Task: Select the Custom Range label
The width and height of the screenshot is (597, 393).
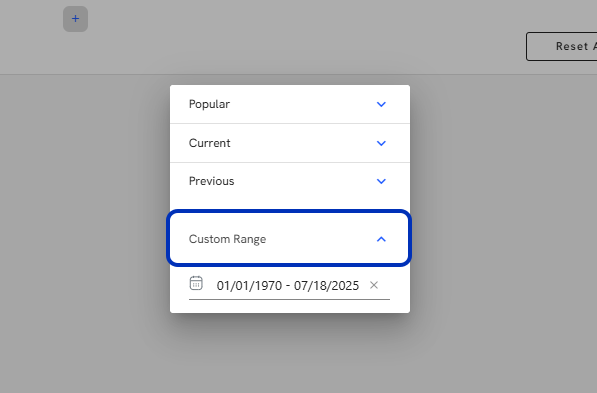Action: tap(228, 239)
